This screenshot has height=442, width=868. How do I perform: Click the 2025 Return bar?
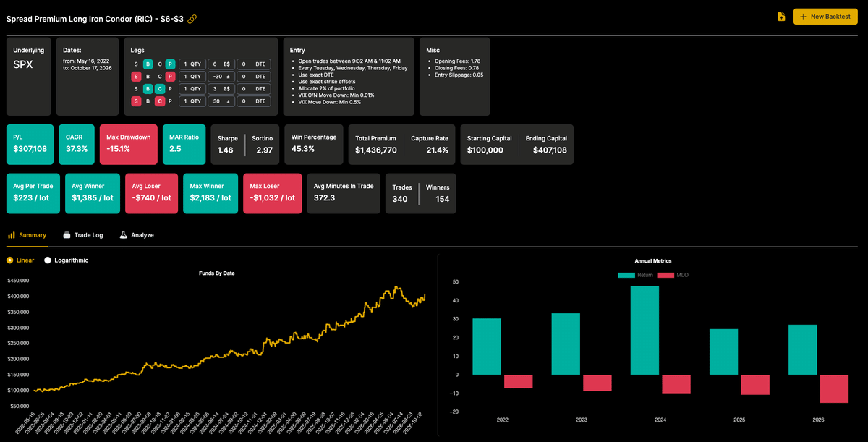(x=723, y=352)
